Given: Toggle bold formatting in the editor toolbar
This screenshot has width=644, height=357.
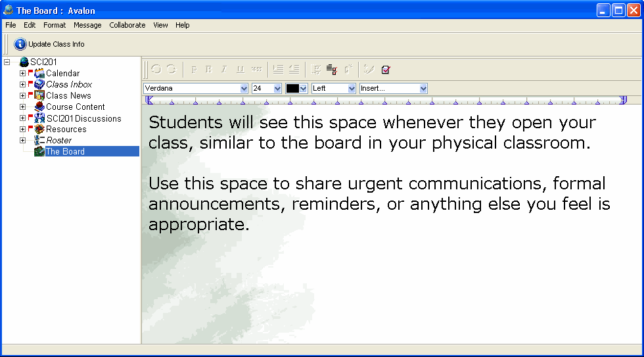Looking at the screenshot, I should [208, 69].
